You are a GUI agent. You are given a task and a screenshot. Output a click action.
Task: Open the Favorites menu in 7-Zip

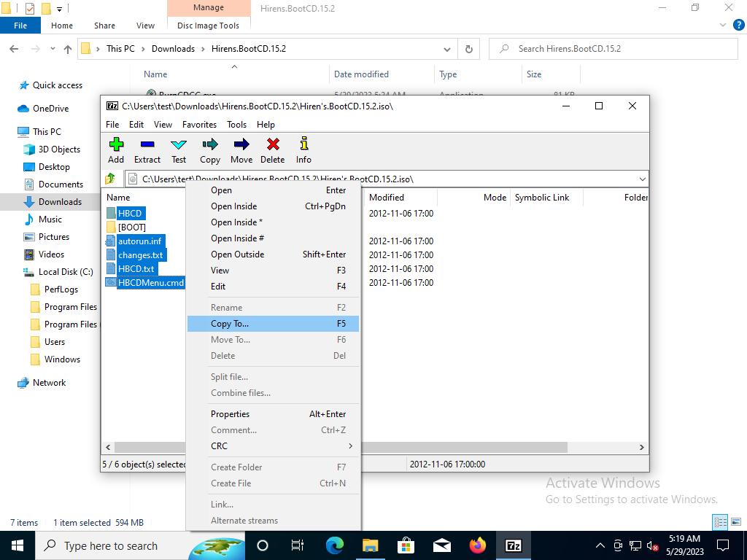[199, 124]
